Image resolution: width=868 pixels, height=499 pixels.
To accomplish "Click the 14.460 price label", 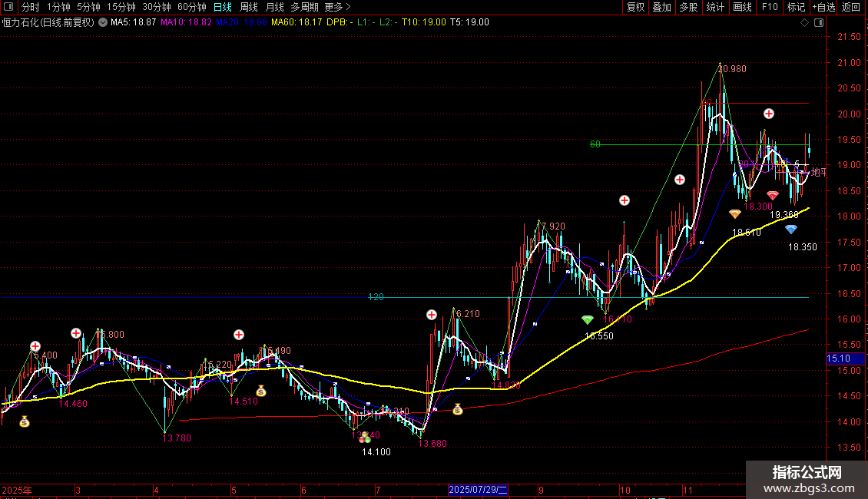I will click(x=73, y=404).
